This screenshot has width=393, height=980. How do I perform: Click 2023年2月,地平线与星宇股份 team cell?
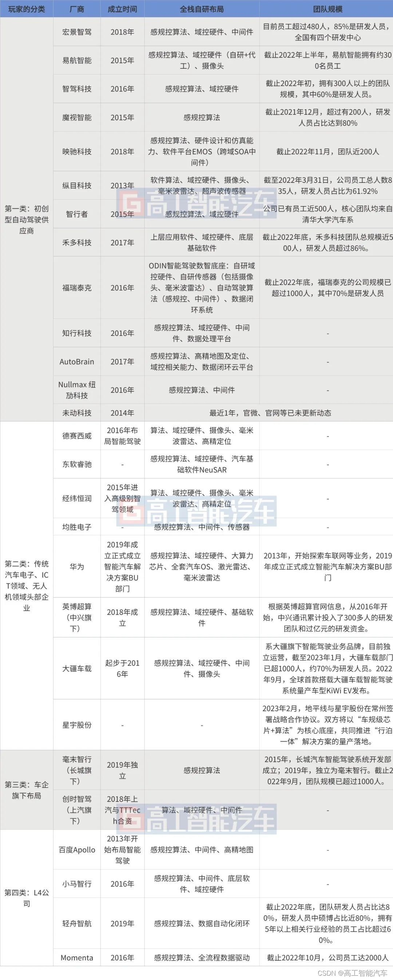326,725
